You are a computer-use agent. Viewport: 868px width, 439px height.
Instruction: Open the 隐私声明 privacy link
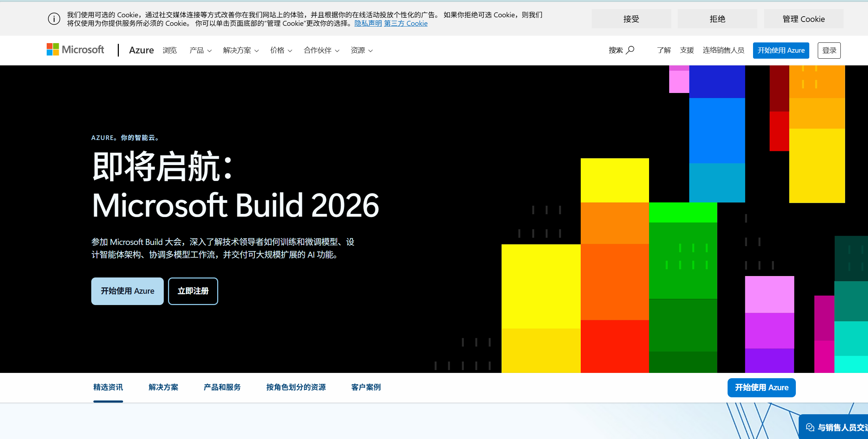pyautogui.click(x=368, y=23)
